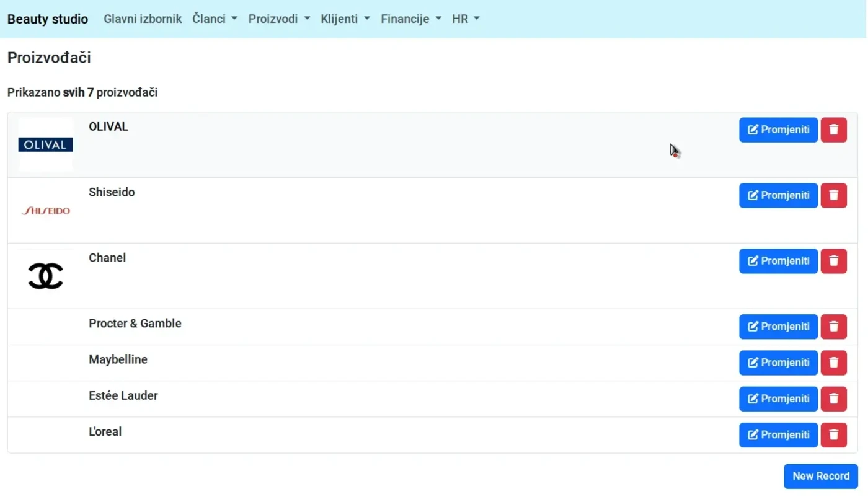Image resolution: width=868 pixels, height=502 pixels.
Task: Open the Proizvodi dropdown menu
Action: (x=279, y=19)
